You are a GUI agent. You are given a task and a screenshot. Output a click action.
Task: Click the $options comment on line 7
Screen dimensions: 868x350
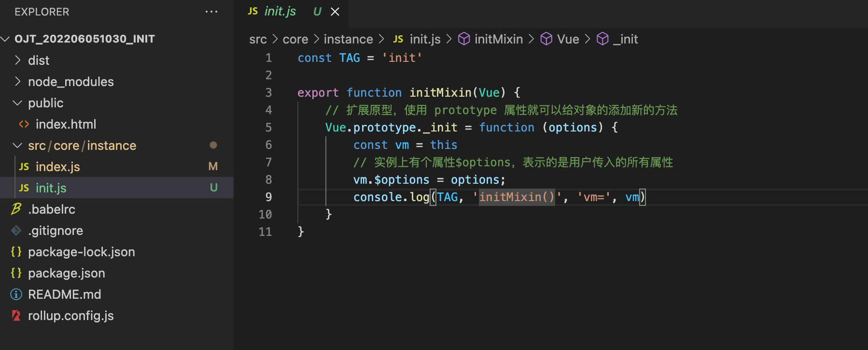[x=513, y=162]
